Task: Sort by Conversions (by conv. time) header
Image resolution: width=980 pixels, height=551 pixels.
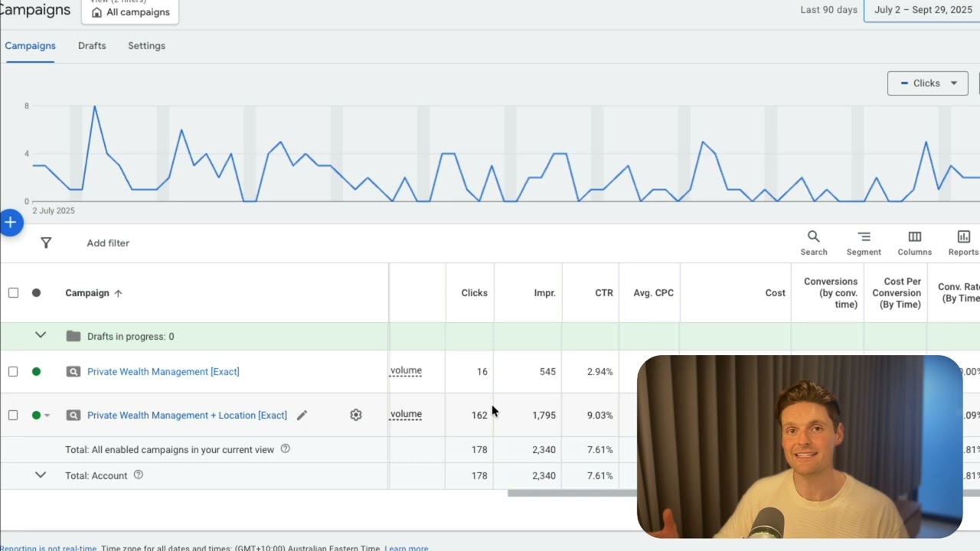Action: pos(831,293)
